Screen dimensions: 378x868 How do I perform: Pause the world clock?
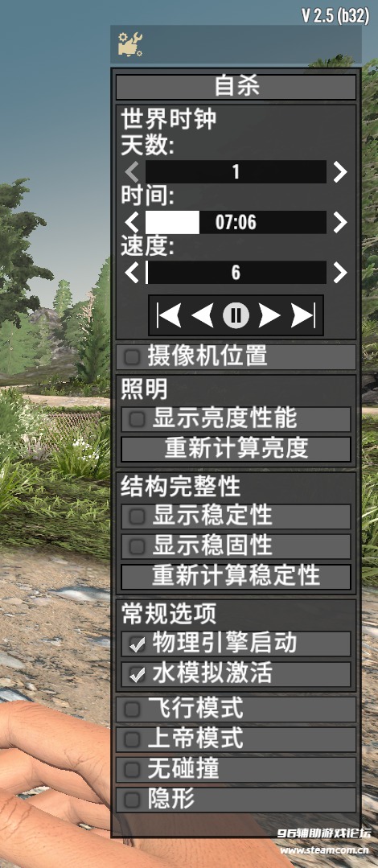pos(236,315)
